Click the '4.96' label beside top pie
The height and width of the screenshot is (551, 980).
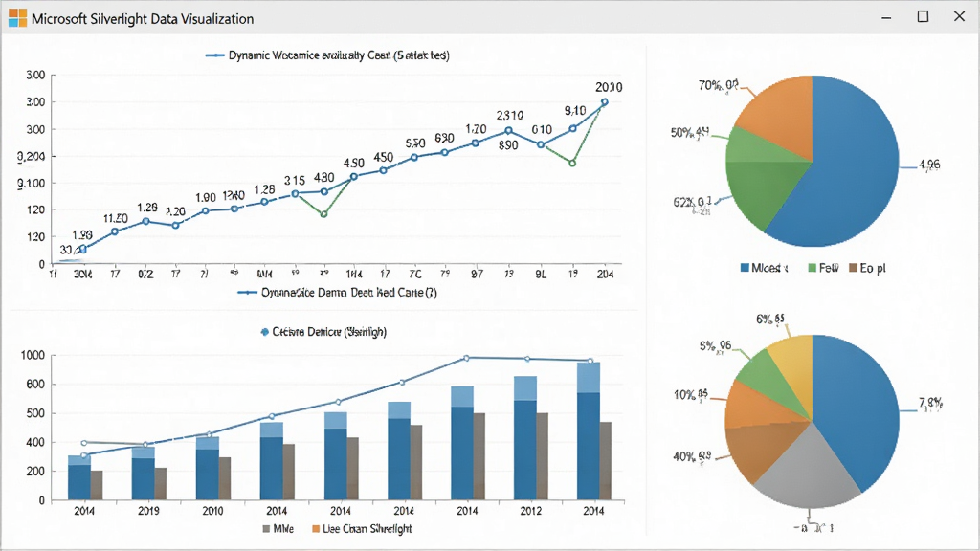click(928, 165)
